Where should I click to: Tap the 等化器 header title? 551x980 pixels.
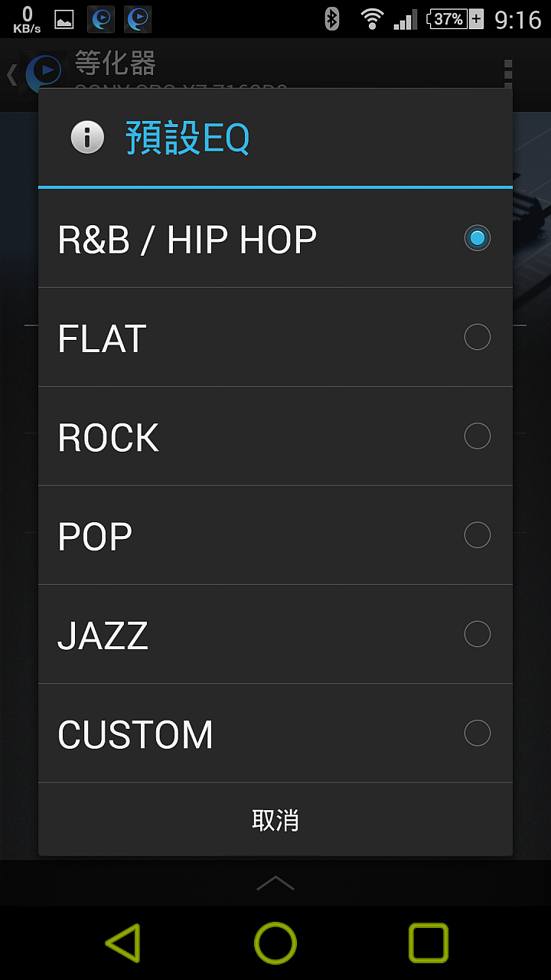[x=116, y=64]
